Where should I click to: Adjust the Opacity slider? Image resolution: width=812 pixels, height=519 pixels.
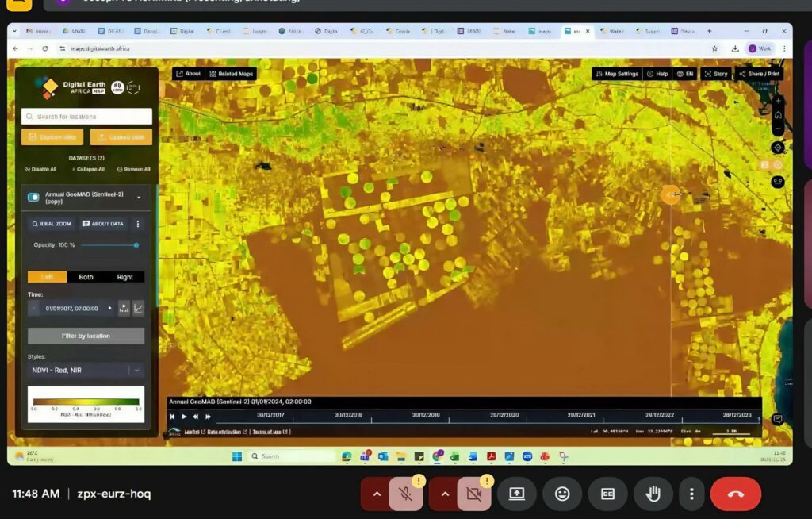tap(136, 245)
